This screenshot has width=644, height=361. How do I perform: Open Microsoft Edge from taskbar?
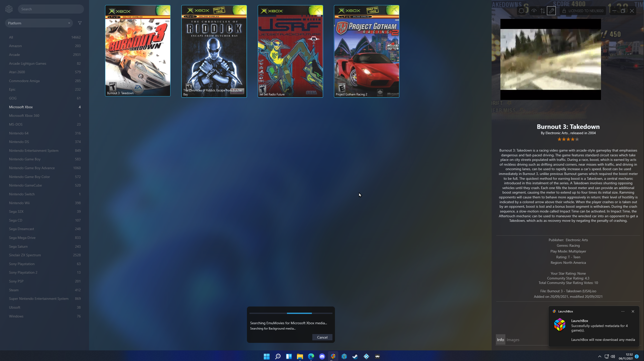point(311,356)
